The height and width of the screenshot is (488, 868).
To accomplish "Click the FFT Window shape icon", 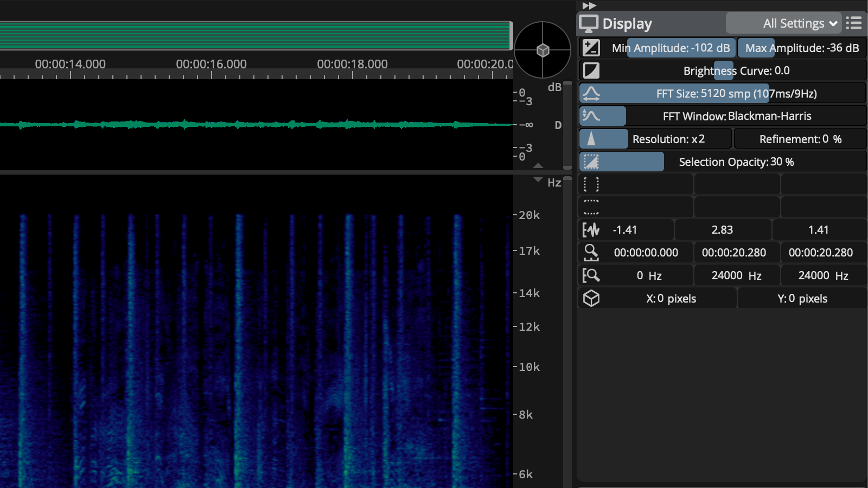I will tap(591, 116).
